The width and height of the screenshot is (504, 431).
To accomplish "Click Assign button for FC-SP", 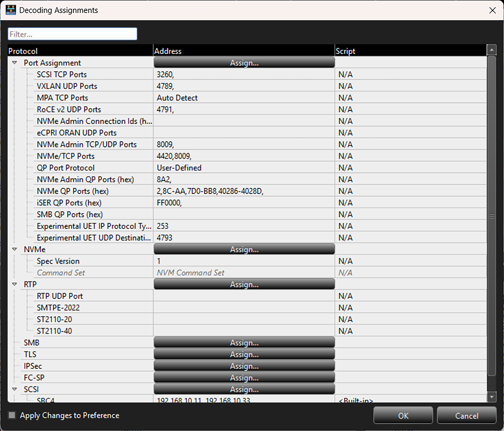I will point(244,378).
